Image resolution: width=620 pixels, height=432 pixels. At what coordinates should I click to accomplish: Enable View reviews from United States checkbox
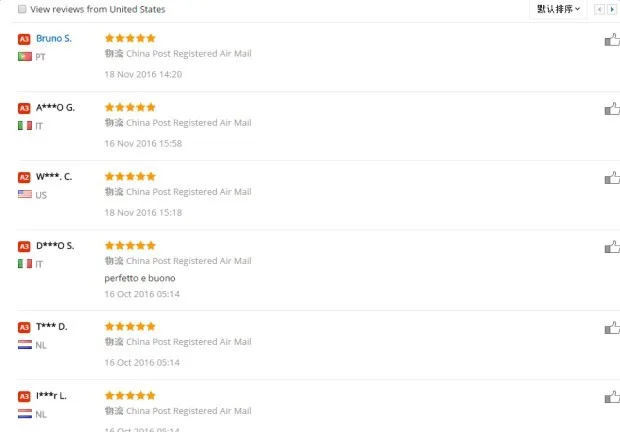pyautogui.click(x=22, y=9)
